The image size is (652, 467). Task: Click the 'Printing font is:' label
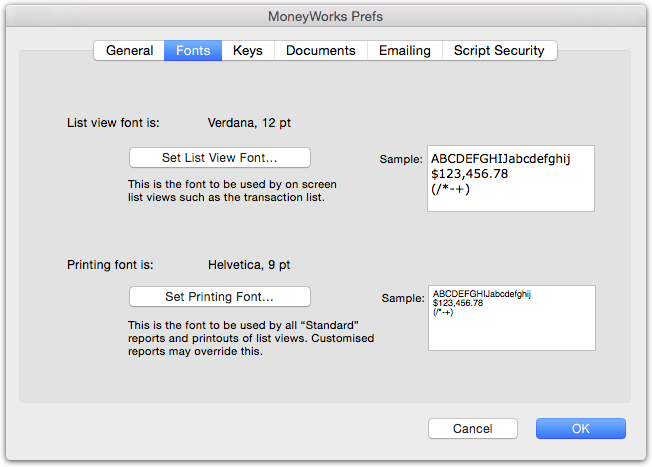click(110, 264)
